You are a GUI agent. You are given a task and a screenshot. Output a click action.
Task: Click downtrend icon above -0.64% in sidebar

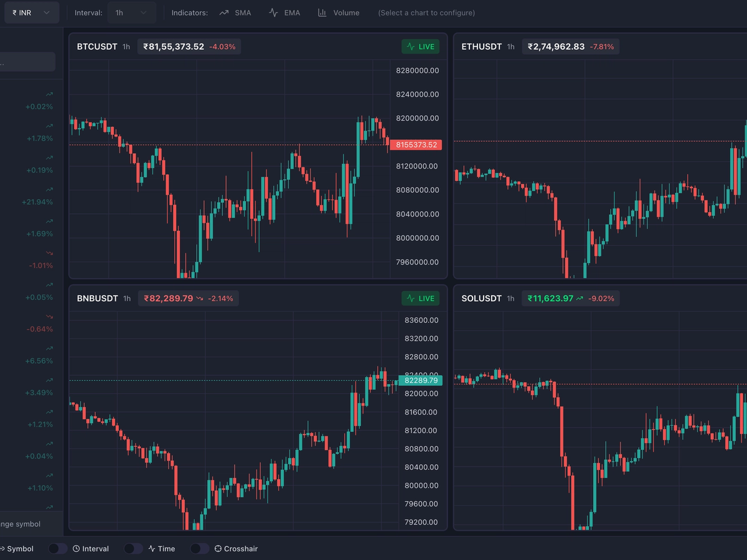click(x=49, y=316)
